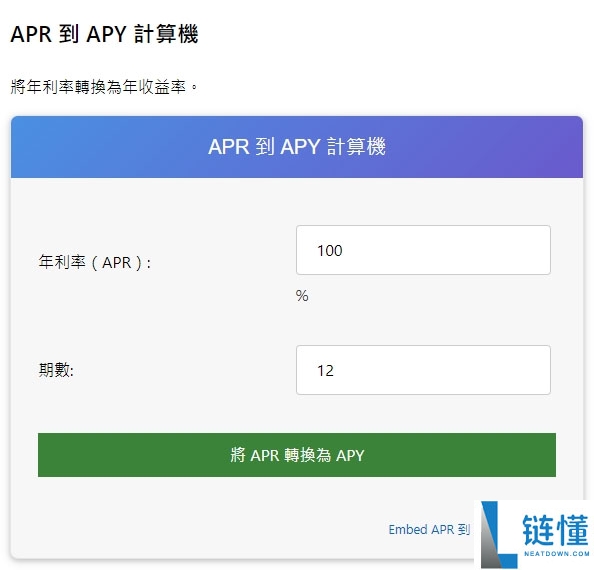The height and width of the screenshot is (570, 594).
Task: Click the 年利率（APR）label
Action: coord(95,262)
